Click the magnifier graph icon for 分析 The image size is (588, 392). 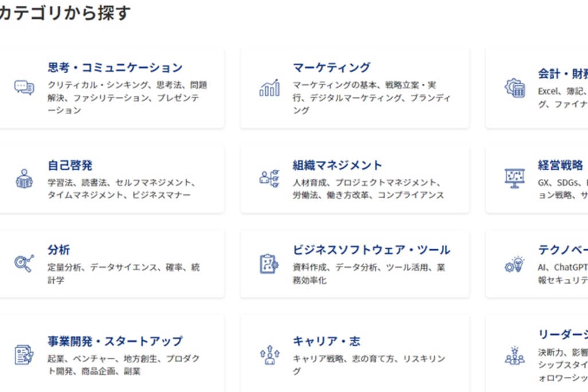(x=24, y=264)
